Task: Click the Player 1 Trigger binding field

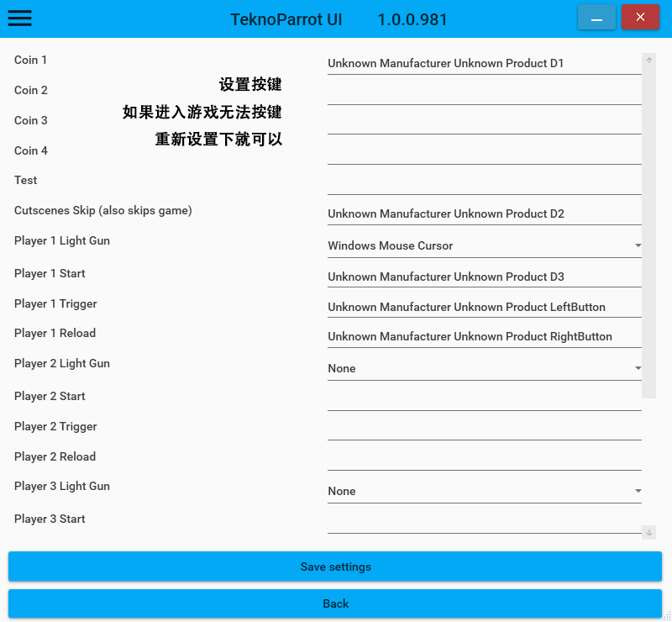Action: tap(484, 307)
